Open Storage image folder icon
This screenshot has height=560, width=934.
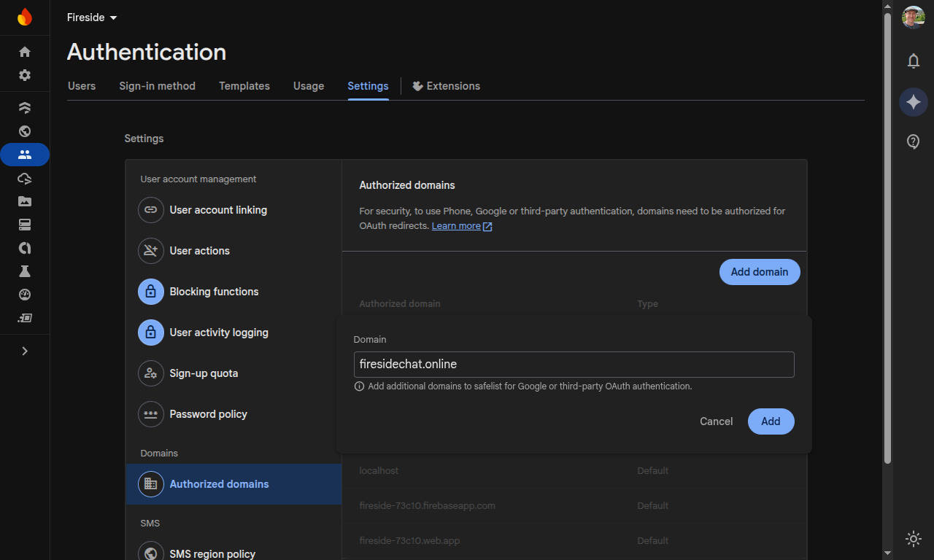click(x=25, y=201)
